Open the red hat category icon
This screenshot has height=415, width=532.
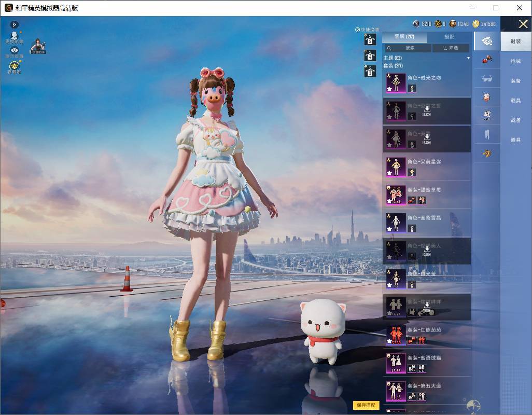(x=487, y=60)
